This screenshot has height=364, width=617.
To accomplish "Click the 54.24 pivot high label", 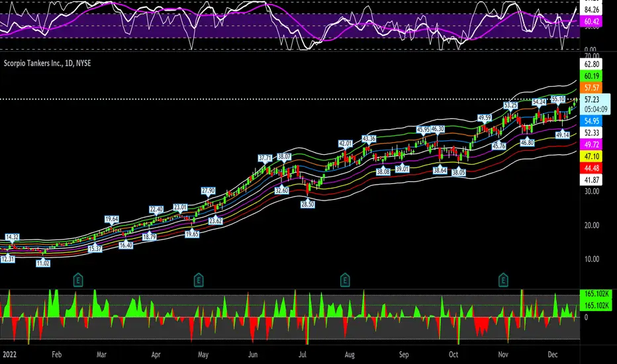I will [539, 102].
